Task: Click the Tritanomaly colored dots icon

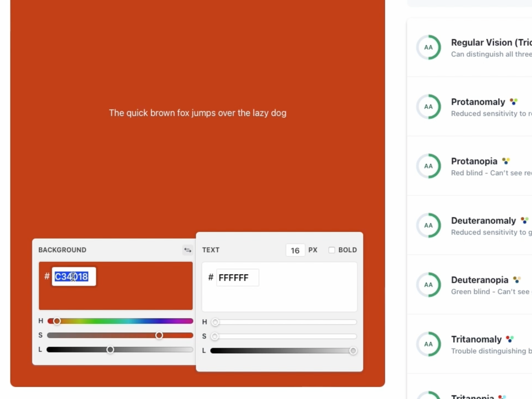Action: (510, 339)
